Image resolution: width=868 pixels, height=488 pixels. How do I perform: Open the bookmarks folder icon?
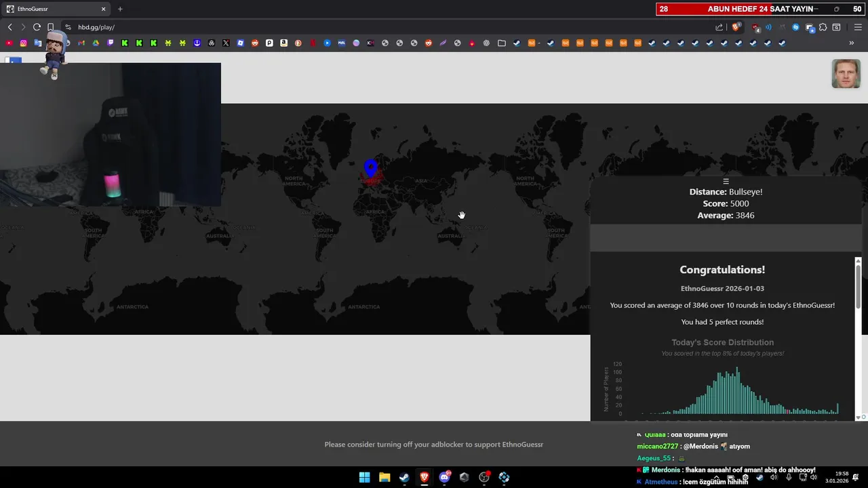[501, 43]
